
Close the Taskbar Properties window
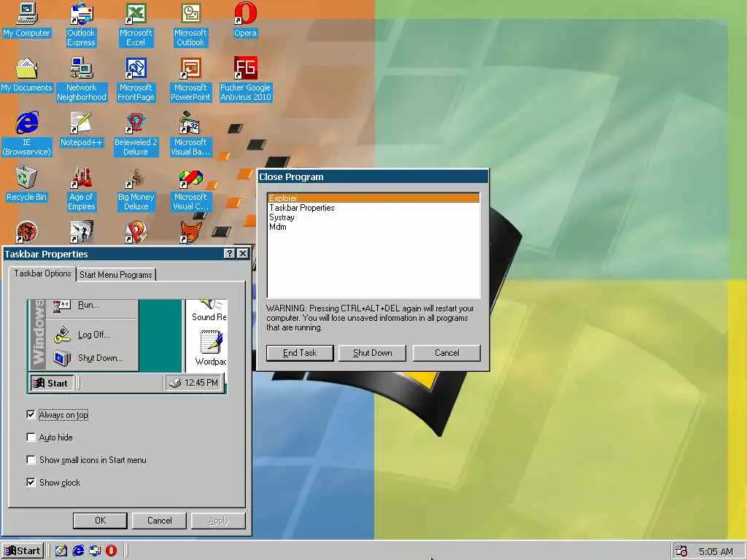click(243, 253)
